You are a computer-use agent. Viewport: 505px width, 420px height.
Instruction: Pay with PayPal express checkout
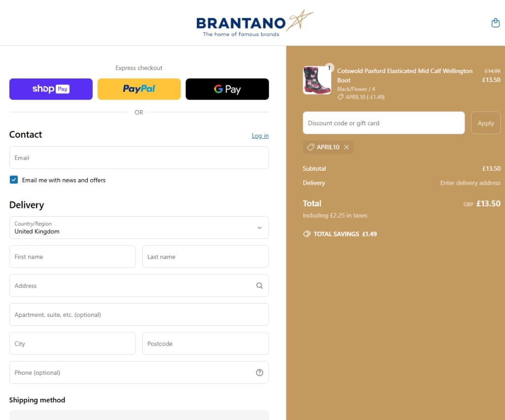(139, 89)
